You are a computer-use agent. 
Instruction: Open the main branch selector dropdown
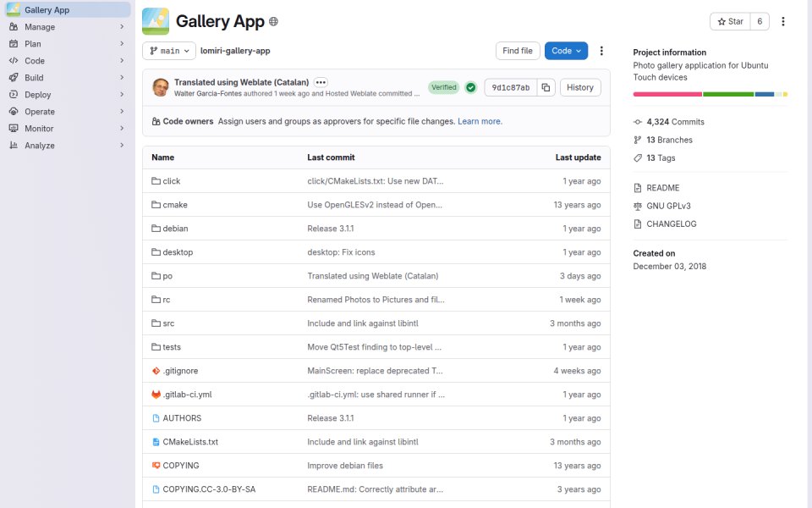click(x=169, y=51)
